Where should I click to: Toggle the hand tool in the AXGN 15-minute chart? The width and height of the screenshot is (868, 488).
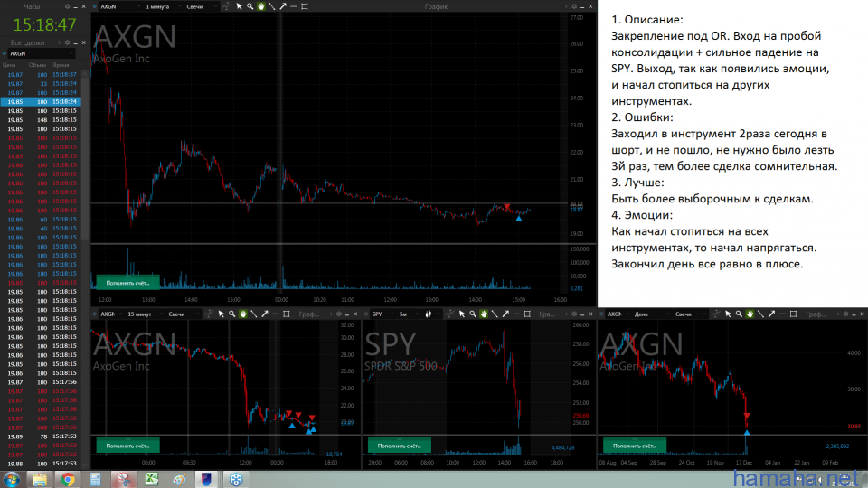pos(242,314)
